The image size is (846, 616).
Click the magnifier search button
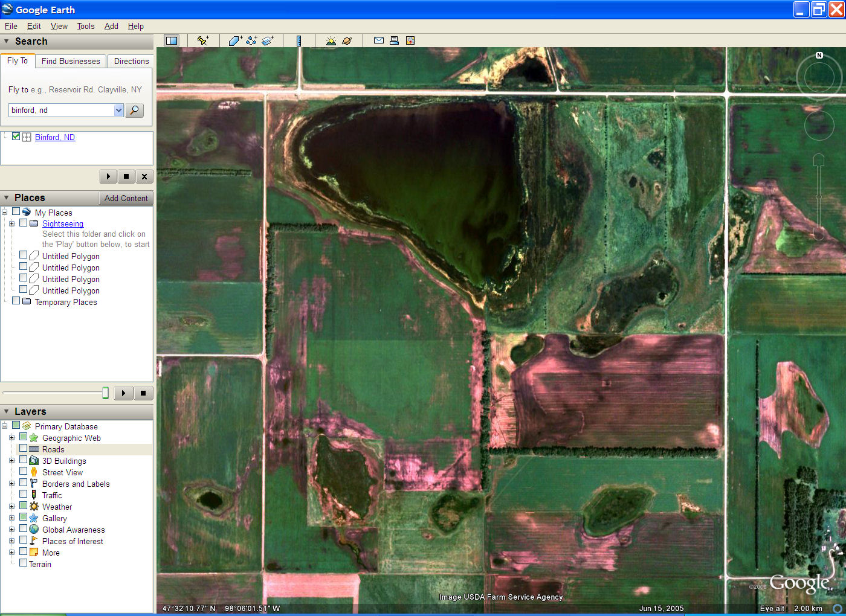click(134, 111)
